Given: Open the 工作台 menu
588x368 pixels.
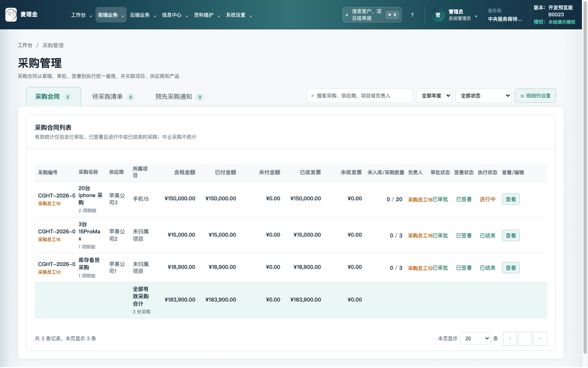Looking at the screenshot, I should (81, 15).
